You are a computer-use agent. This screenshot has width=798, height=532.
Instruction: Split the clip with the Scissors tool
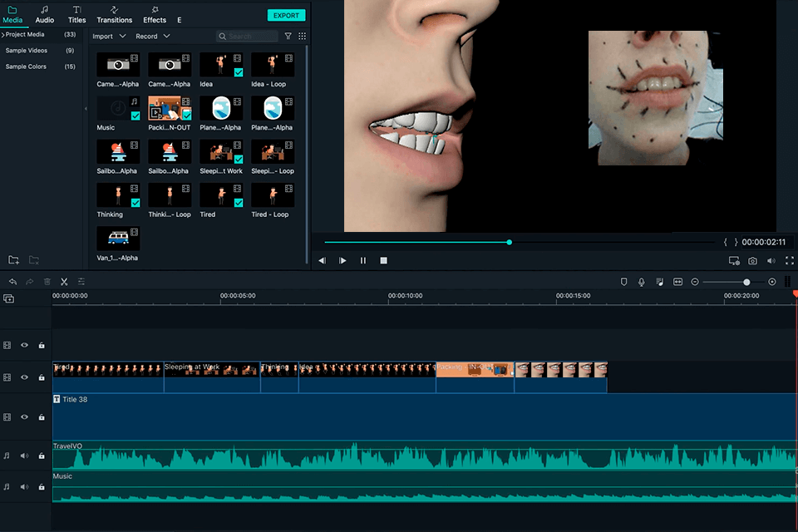[x=63, y=281]
